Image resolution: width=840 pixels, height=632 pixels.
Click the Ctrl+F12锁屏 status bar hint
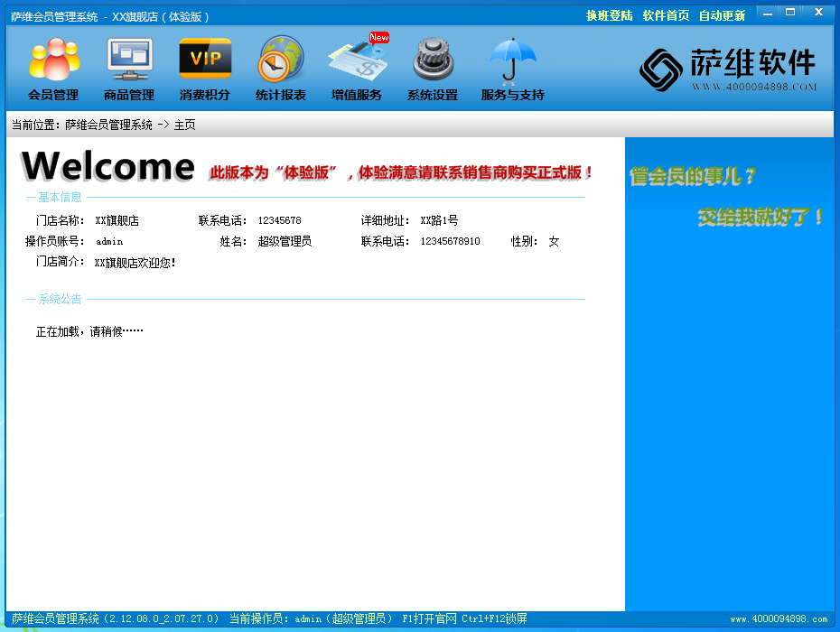pos(494,618)
